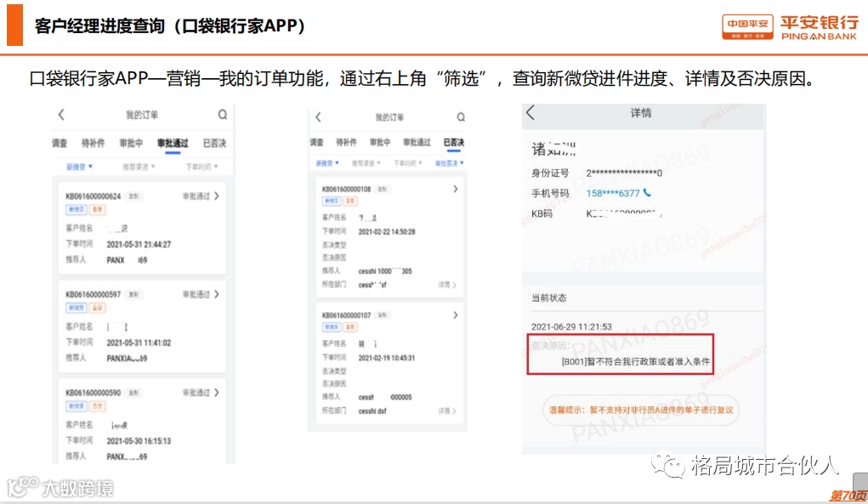Go back from the 详情 screen
The width and height of the screenshot is (868, 504).
pyautogui.click(x=530, y=113)
